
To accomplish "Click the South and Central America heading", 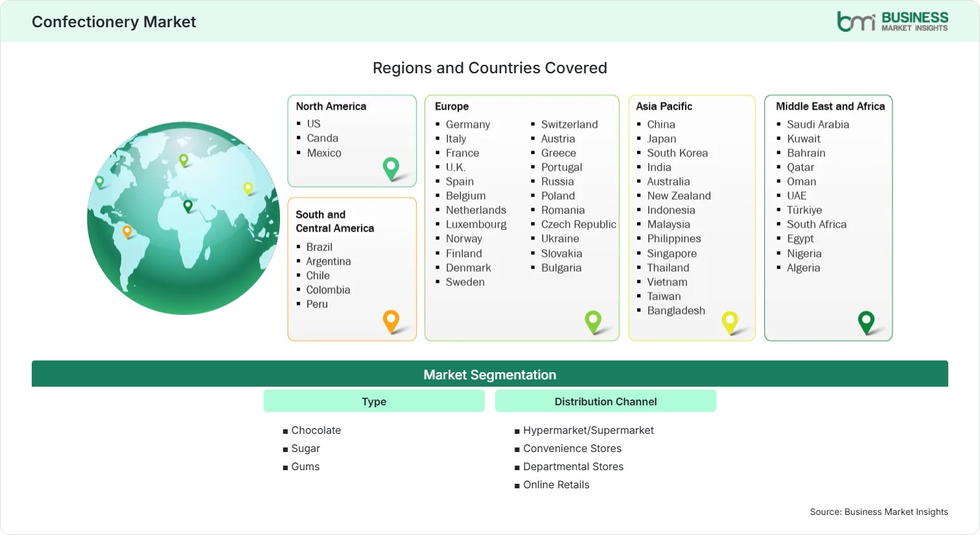I will [x=334, y=221].
